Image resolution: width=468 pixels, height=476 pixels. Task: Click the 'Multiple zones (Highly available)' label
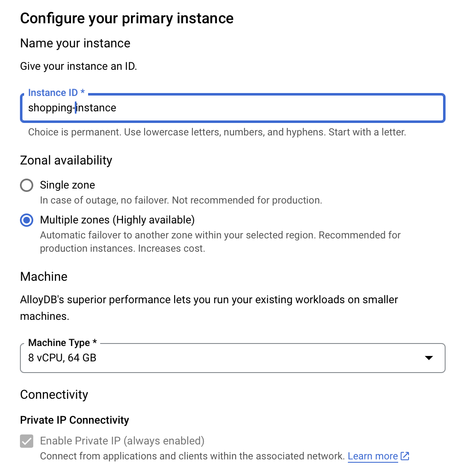coord(117,220)
